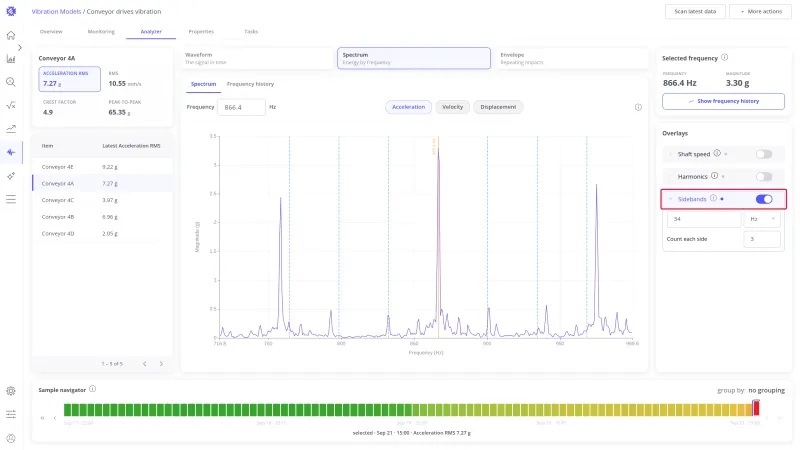
Task: Open the square-root formula icon in sidebar
Action: (x=11, y=106)
